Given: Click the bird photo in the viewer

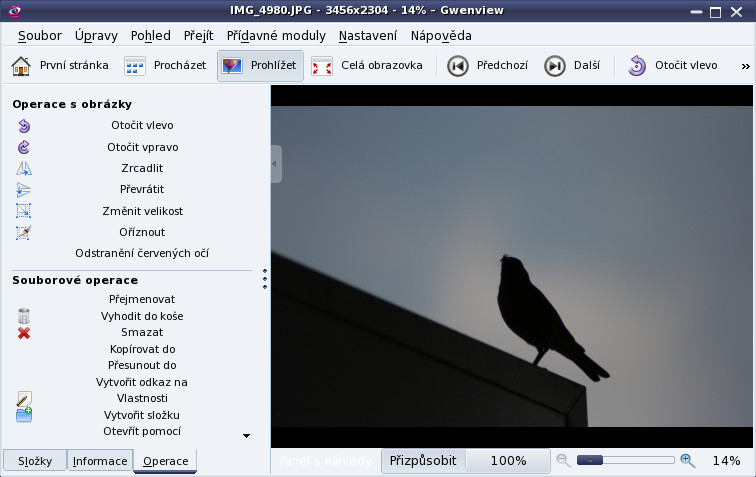Looking at the screenshot, I should (x=512, y=266).
